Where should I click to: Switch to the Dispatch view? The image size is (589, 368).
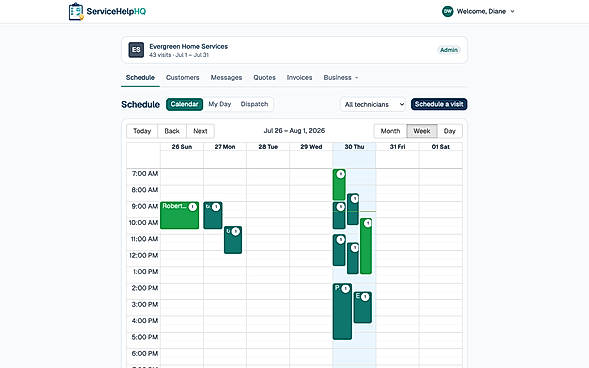254,104
